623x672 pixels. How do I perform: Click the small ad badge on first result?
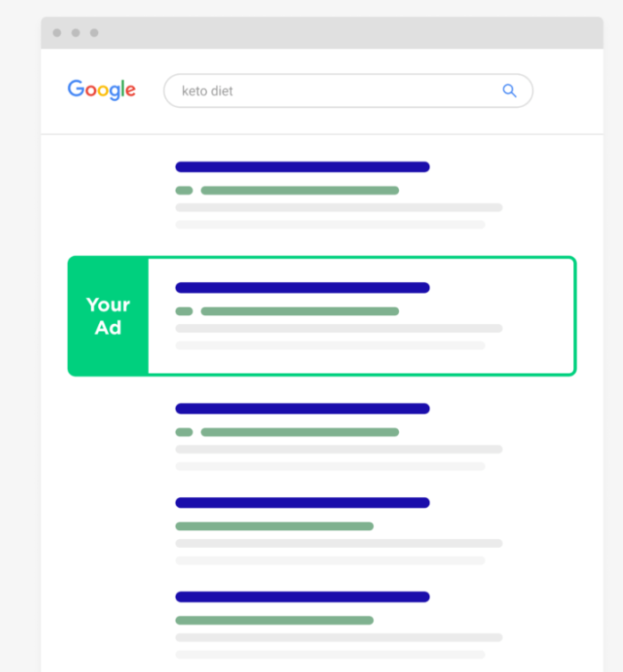(185, 190)
